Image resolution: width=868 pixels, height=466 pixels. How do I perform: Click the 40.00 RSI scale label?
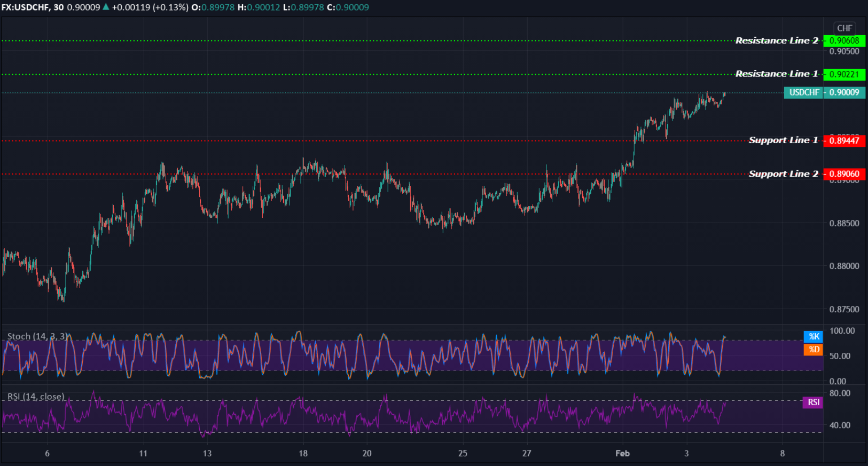coord(840,425)
